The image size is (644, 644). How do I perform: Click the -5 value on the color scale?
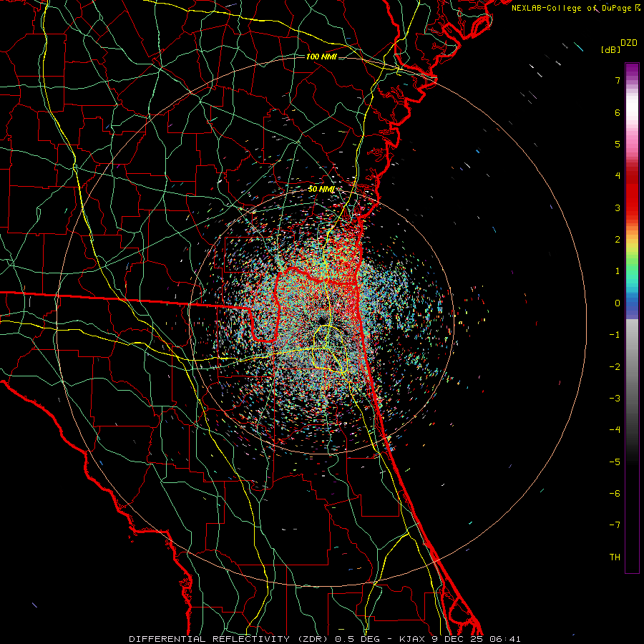[615, 462]
